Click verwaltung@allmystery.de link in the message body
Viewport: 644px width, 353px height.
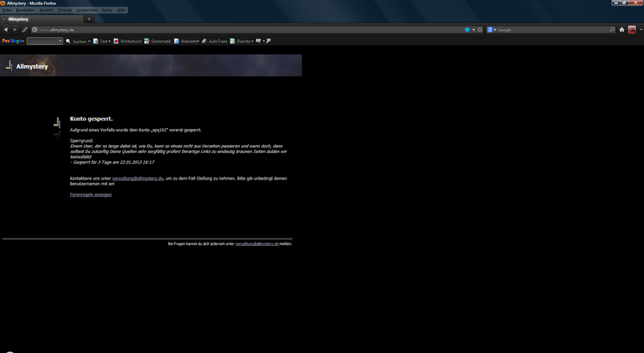tap(138, 179)
